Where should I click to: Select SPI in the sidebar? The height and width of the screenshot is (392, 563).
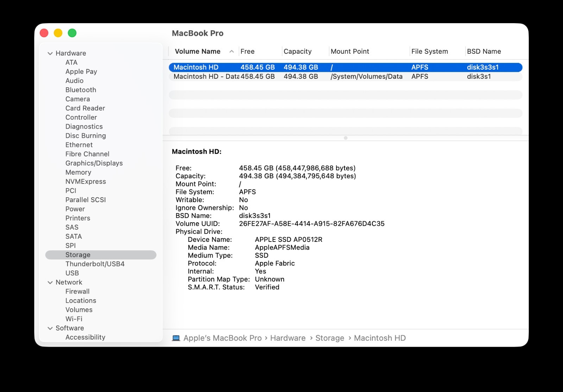(x=70, y=245)
